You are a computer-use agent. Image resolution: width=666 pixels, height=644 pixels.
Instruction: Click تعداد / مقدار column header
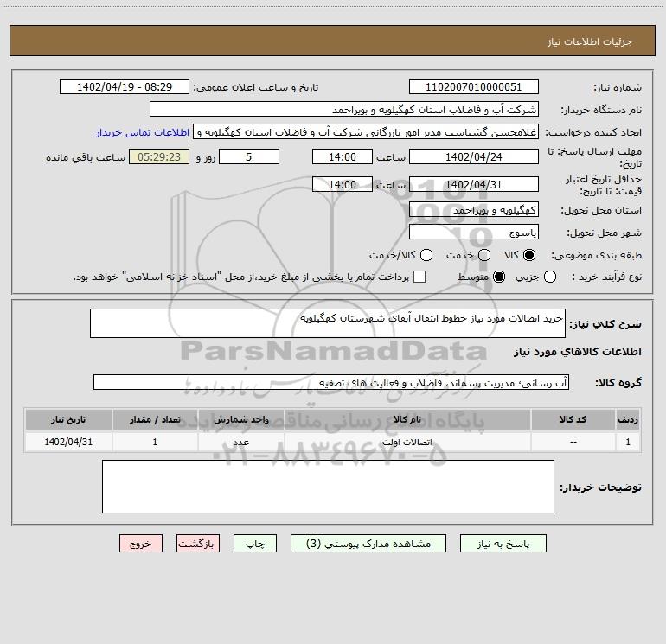pyautogui.click(x=155, y=419)
